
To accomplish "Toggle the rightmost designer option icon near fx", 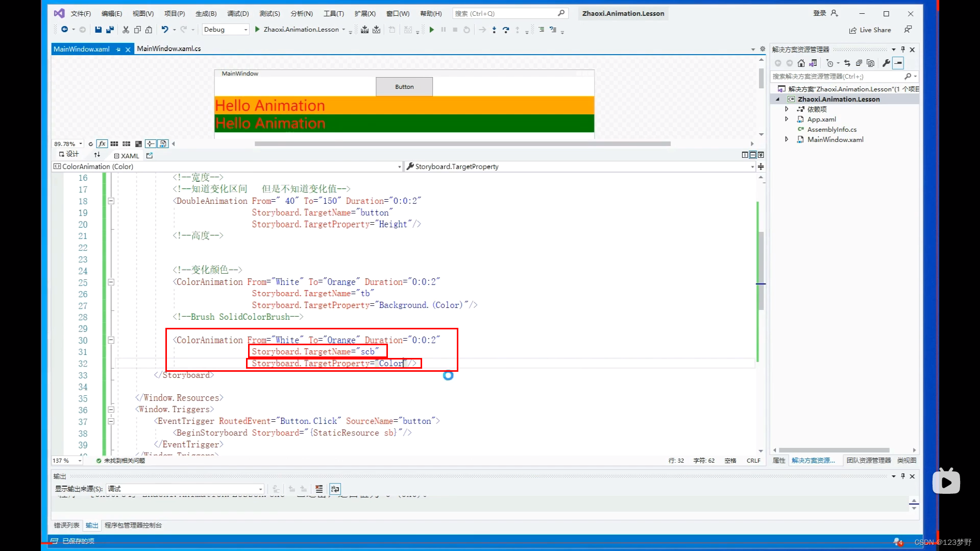I will [x=163, y=144].
